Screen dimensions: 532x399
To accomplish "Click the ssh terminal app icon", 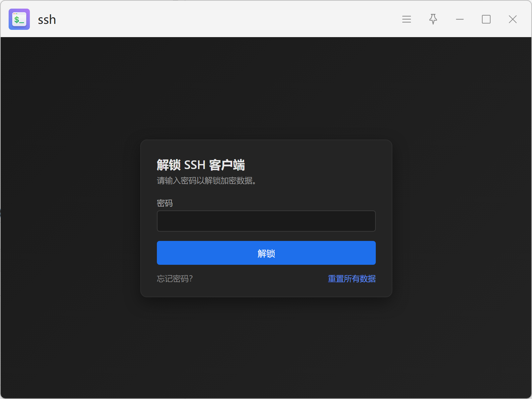I will (19, 19).
